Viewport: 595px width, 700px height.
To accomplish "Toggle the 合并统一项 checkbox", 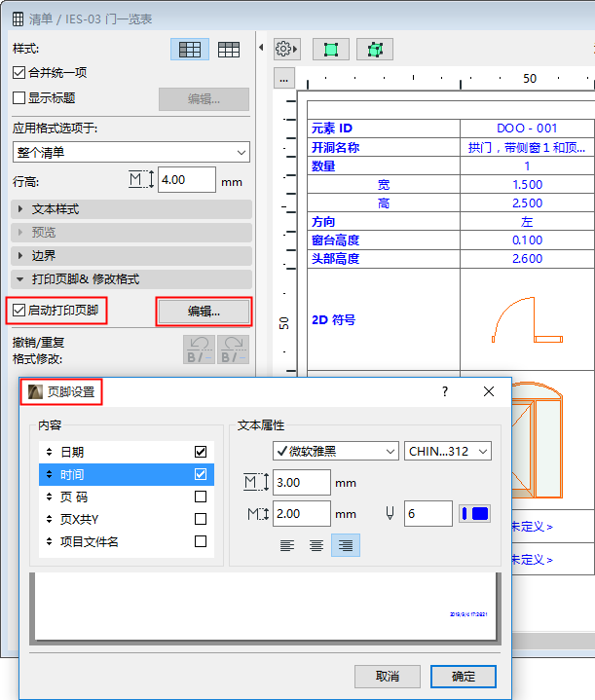I will tap(19, 72).
